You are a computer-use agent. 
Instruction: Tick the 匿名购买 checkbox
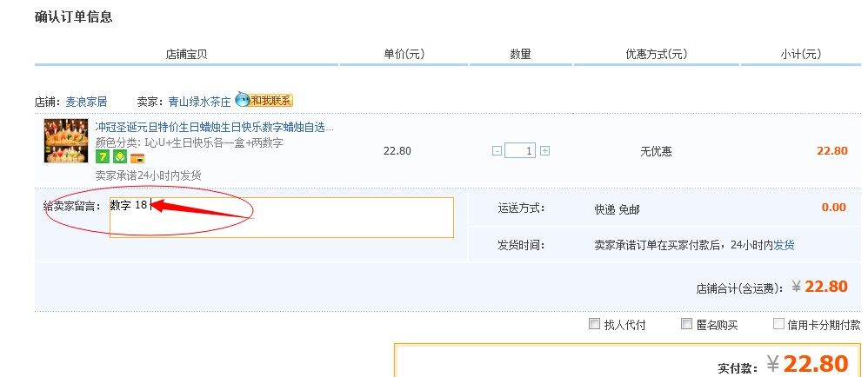(x=686, y=325)
